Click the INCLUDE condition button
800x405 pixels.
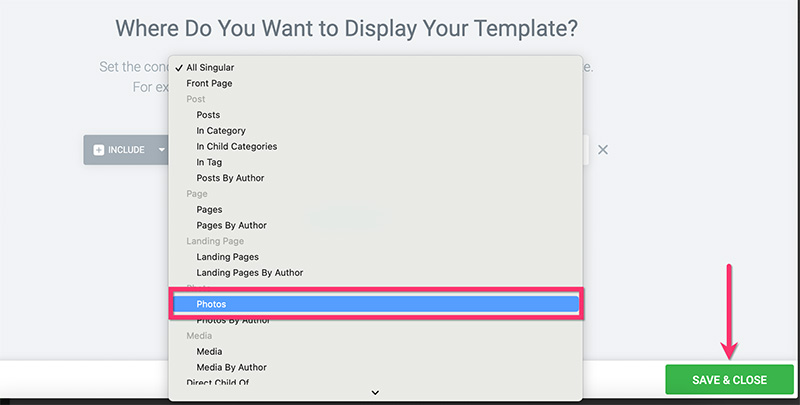(126, 150)
